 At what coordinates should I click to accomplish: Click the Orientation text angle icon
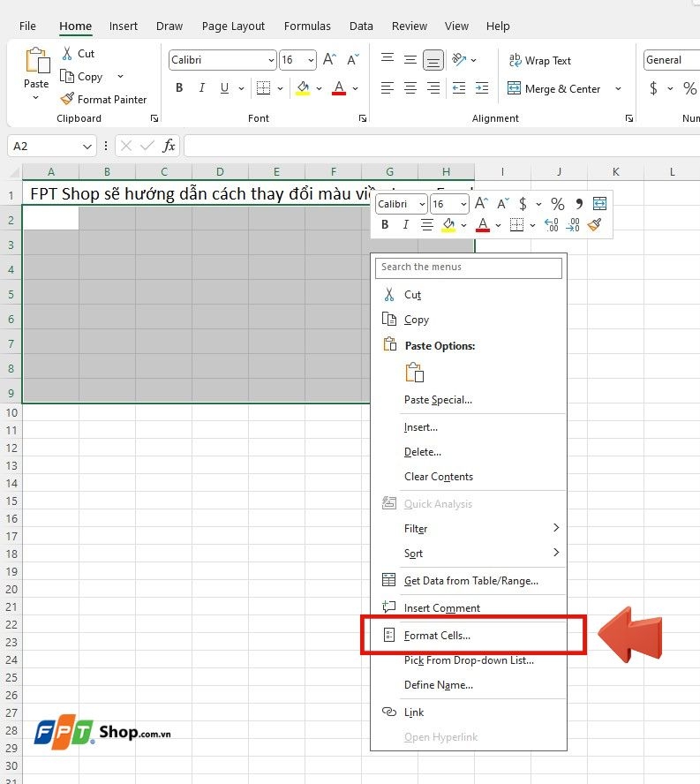(x=458, y=59)
